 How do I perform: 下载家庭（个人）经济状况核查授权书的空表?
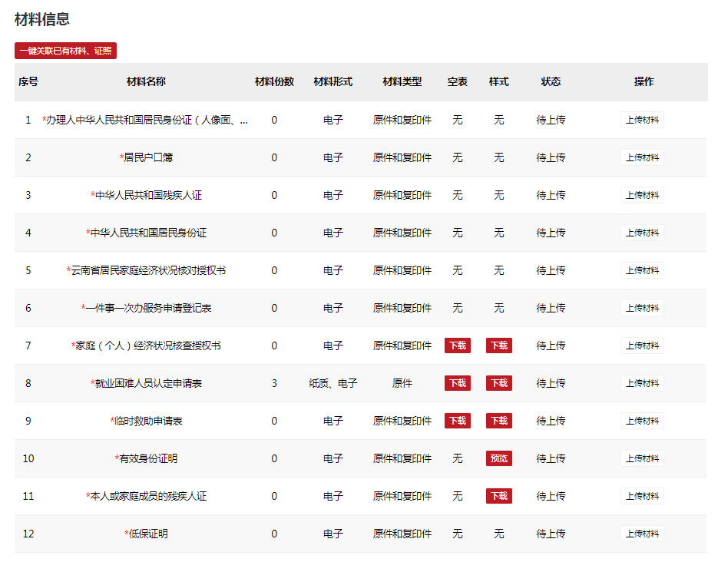457,345
